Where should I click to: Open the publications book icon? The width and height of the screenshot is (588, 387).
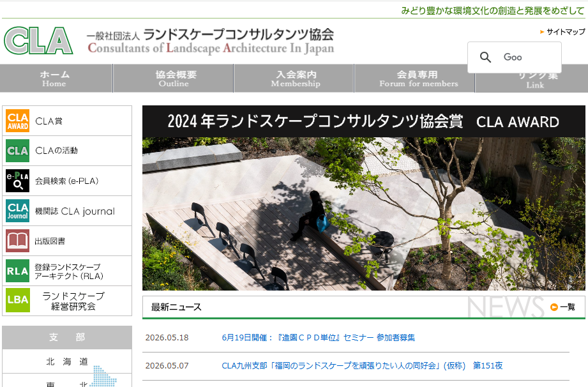[18, 241]
